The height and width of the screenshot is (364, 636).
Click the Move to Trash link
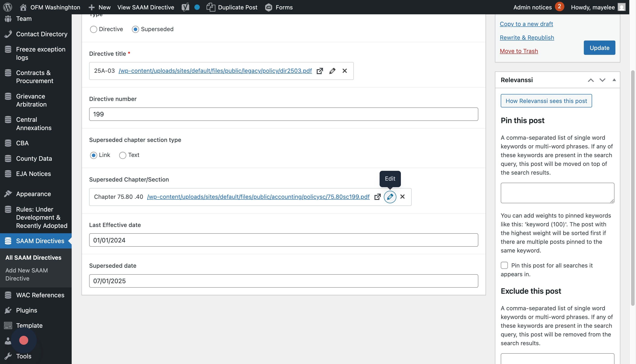tap(519, 51)
